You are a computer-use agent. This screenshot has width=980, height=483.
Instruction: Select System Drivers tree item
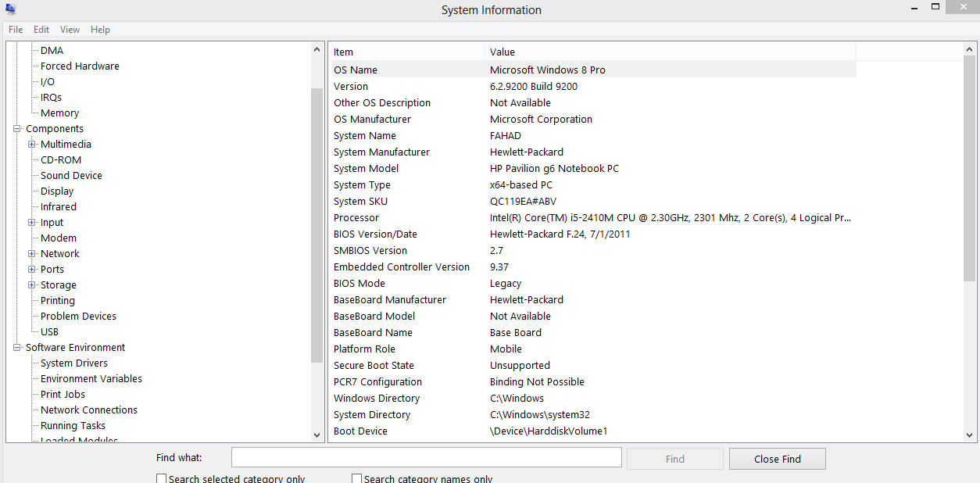pos(74,363)
